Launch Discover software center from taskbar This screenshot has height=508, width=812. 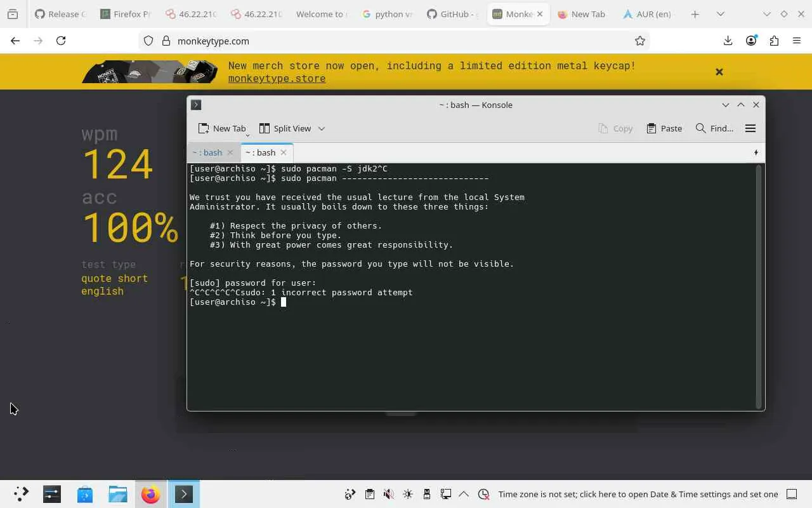[85, 494]
